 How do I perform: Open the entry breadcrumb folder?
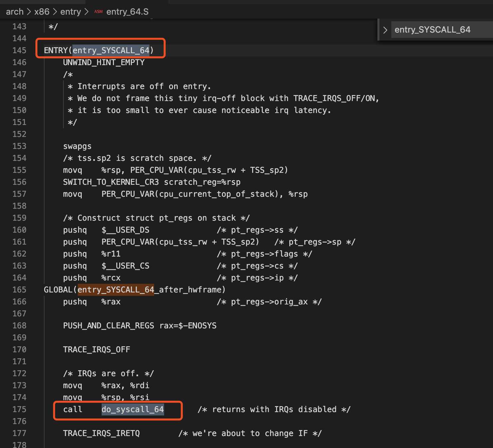point(70,12)
